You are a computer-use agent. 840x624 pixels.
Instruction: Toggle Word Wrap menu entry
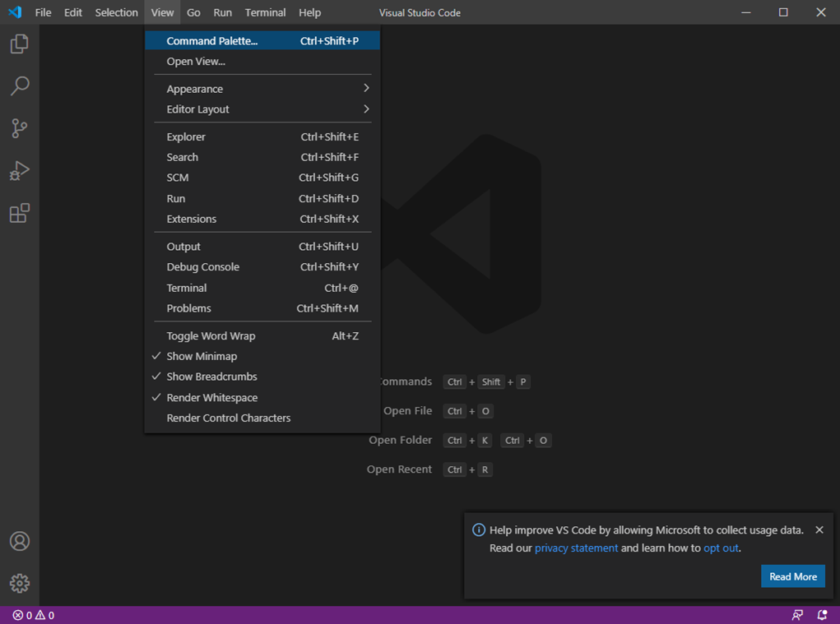pyautogui.click(x=262, y=336)
